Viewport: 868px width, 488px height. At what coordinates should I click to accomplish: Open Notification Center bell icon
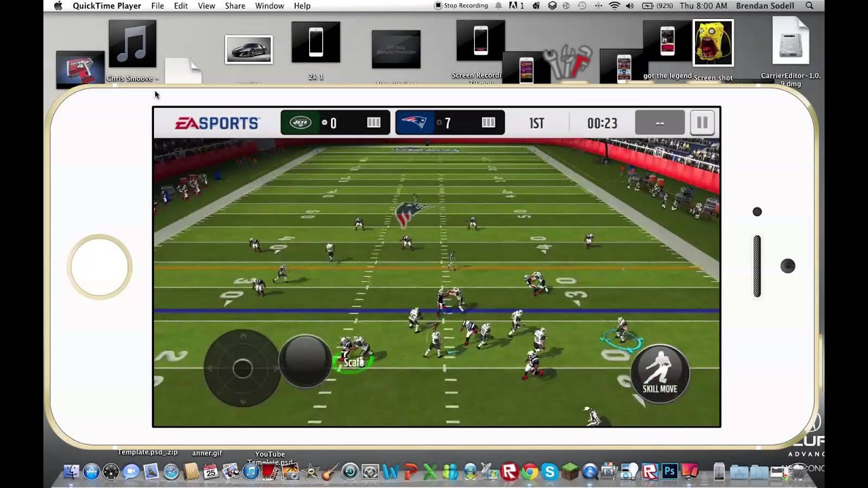pos(498,5)
